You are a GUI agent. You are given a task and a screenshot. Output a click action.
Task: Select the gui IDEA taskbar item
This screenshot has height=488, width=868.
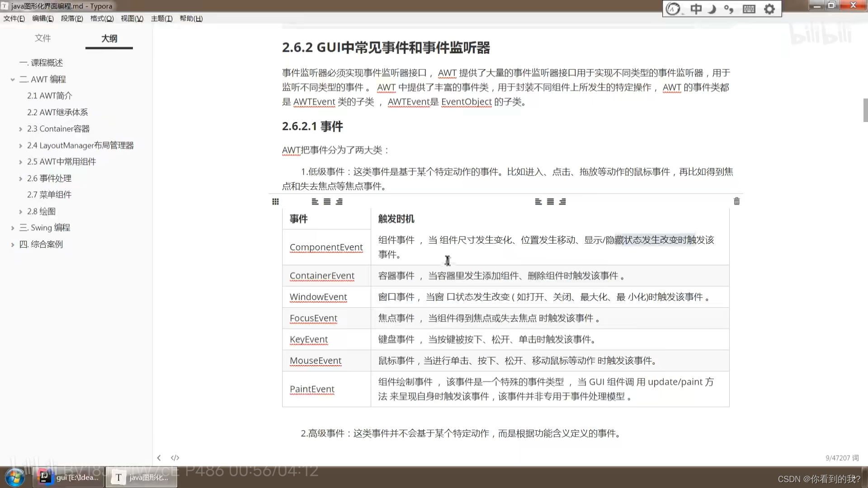pos(68,477)
